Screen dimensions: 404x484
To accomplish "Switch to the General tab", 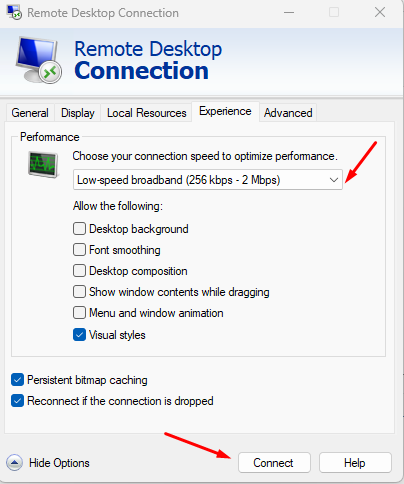I will pos(30,113).
